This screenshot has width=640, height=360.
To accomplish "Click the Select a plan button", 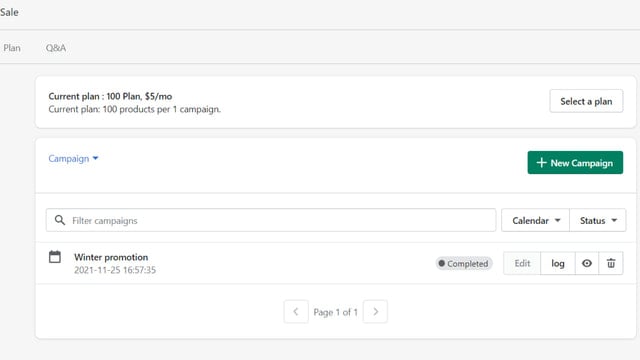I will click(586, 101).
